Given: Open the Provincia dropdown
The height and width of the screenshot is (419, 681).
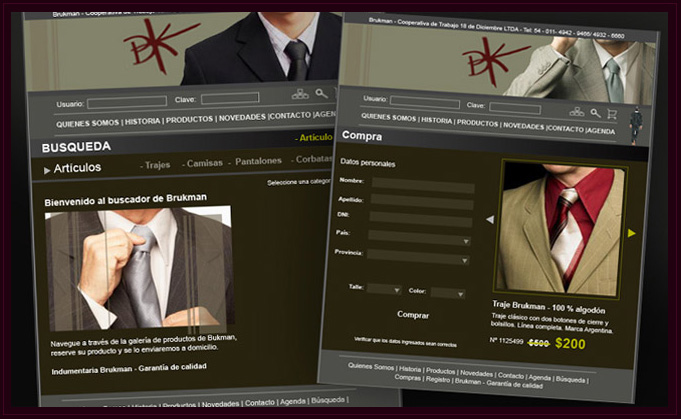Looking at the screenshot, I should (418, 257).
